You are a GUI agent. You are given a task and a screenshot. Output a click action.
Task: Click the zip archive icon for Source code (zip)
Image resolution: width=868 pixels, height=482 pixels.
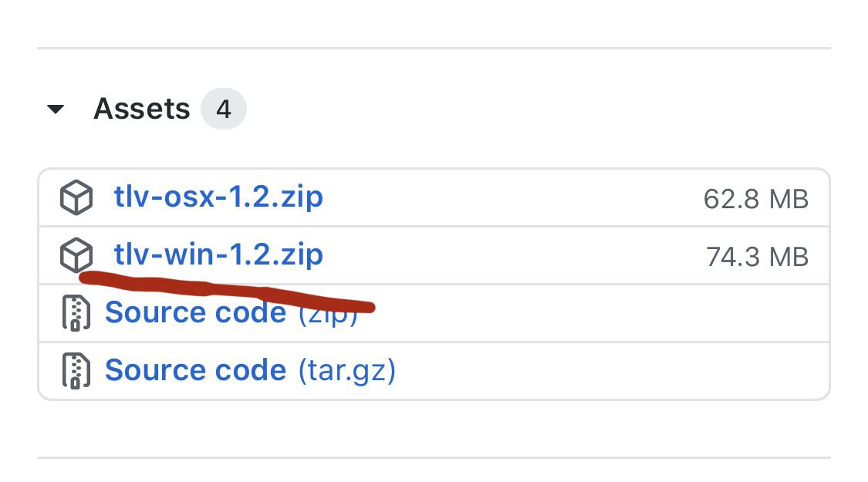pyautogui.click(x=76, y=312)
